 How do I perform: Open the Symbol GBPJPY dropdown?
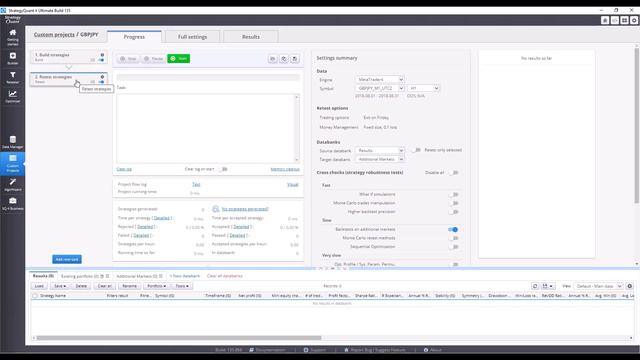[380, 88]
